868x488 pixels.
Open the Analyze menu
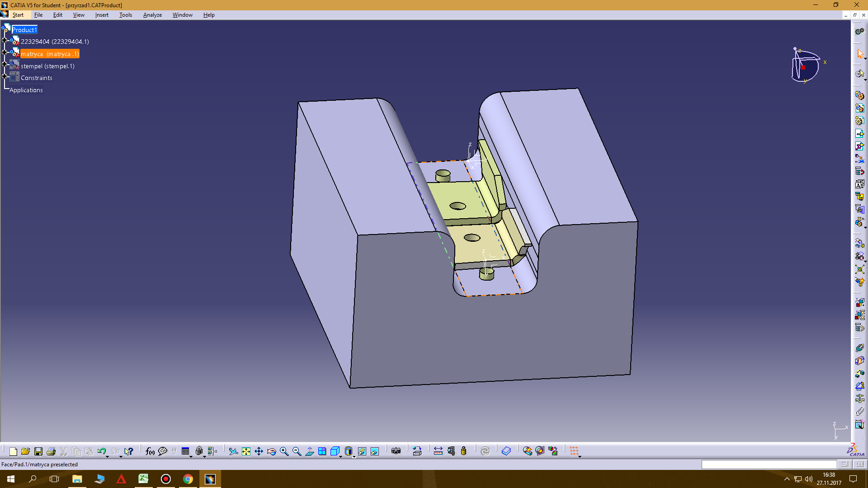tap(152, 15)
